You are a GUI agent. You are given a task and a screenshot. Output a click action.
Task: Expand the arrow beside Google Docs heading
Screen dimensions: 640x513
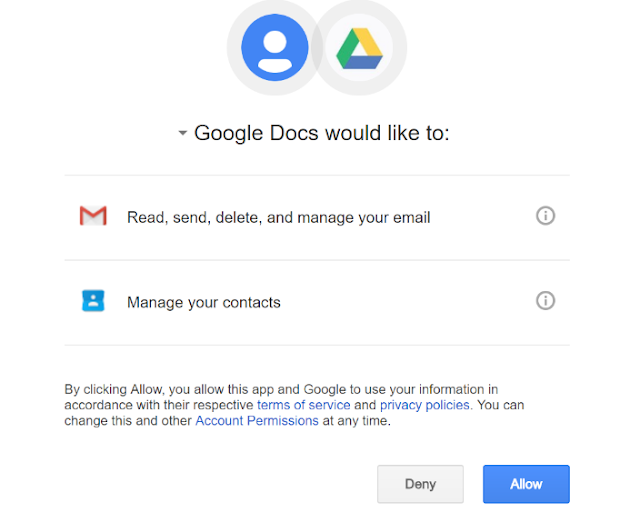click(182, 133)
